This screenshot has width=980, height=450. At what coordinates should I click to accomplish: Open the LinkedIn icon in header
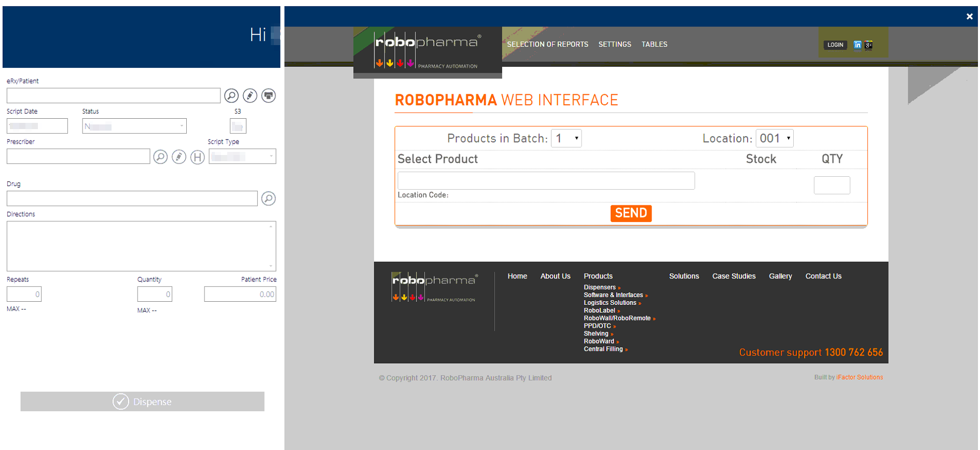point(858,45)
